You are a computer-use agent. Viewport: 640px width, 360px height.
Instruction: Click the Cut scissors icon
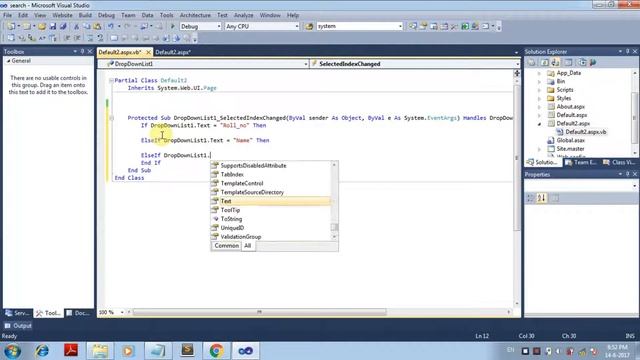76,26
